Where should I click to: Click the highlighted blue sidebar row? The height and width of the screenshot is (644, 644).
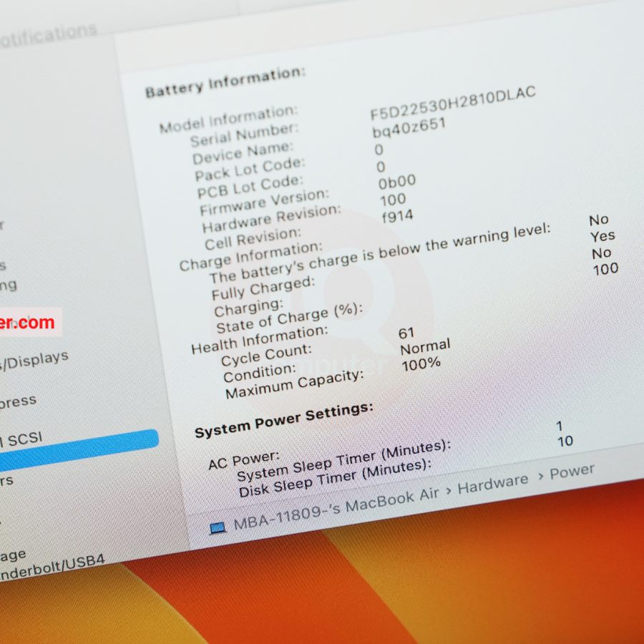tap(79, 449)
